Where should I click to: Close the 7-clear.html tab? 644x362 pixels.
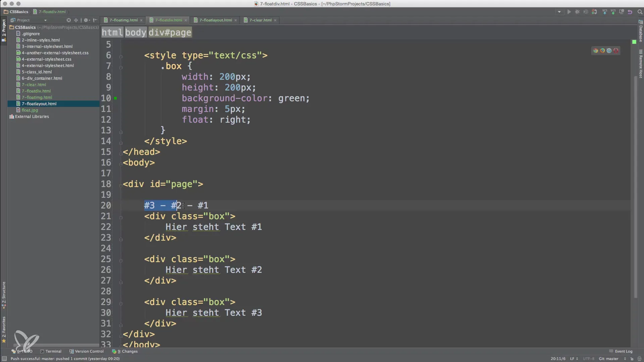(x=275, y=20)
